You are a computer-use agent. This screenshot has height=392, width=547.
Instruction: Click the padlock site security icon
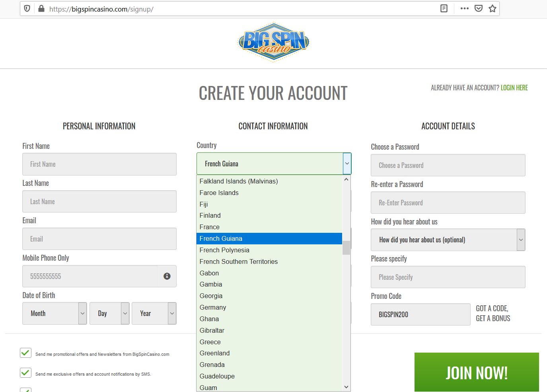(x=41, y=8)
